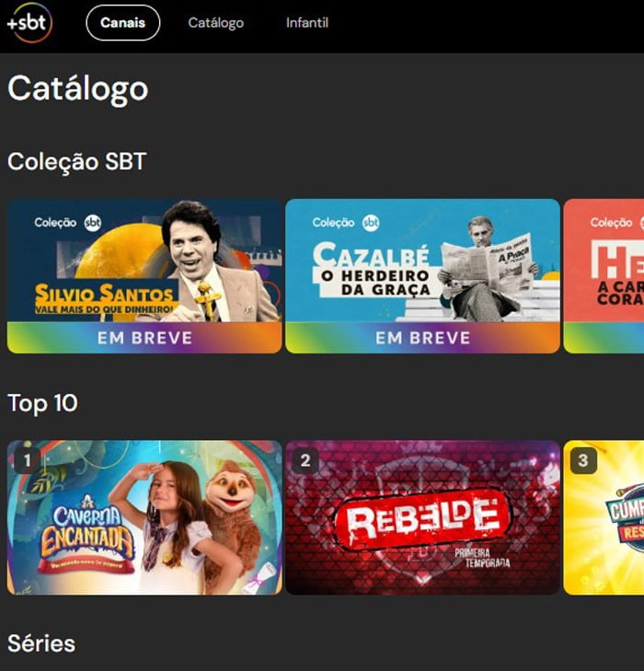The image size is (644, 671).
Task: Click EM BREVE banner under Cazalbé
Action: (422, 338)
